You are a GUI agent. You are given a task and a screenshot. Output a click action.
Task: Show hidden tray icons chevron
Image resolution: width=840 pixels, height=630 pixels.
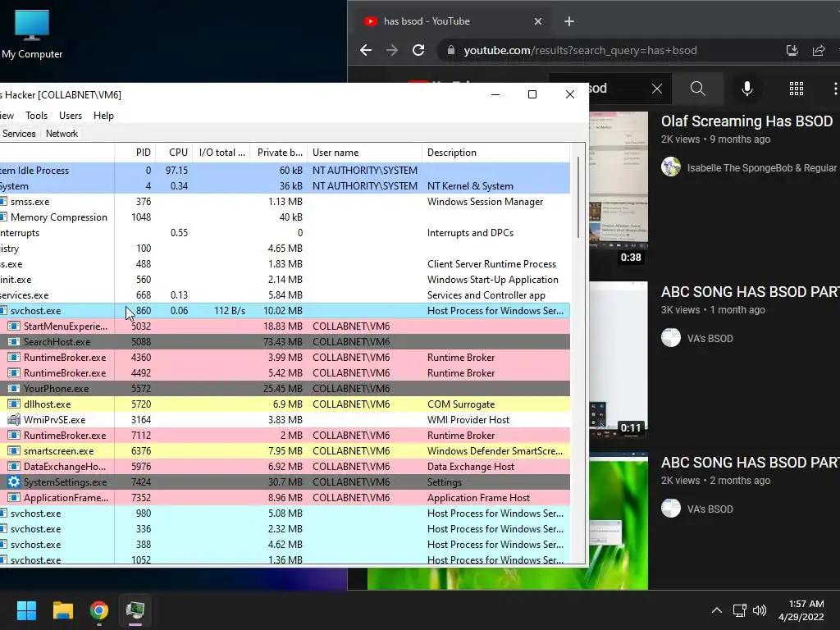tap(716, 610)
